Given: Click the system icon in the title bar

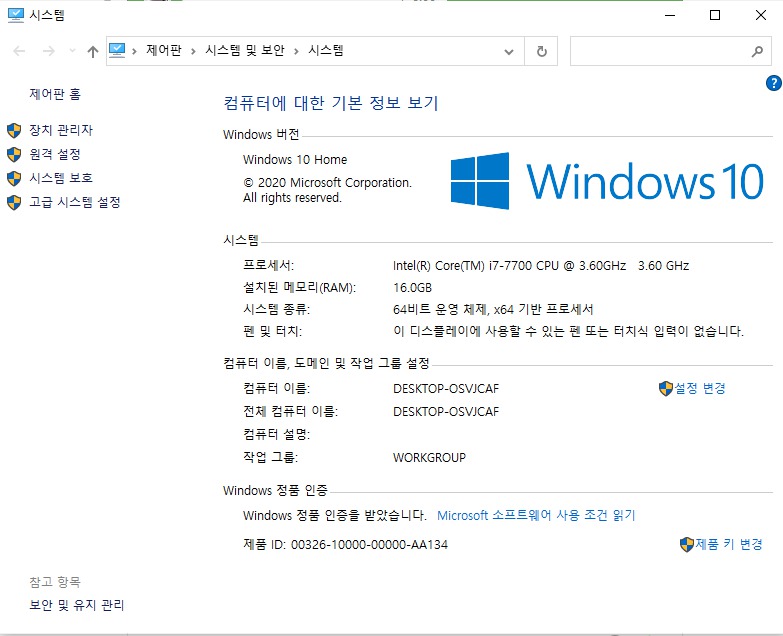Looking at the screenshot, I should pos(15,15).
